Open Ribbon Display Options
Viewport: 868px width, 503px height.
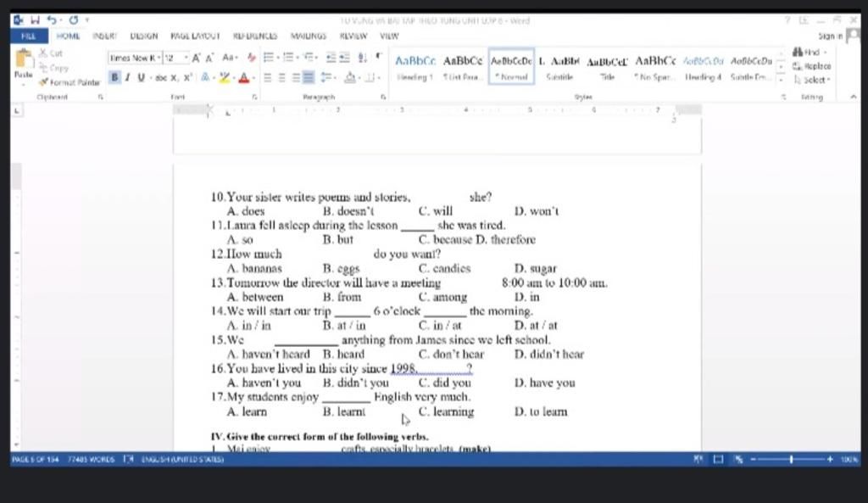coord(804,20)
